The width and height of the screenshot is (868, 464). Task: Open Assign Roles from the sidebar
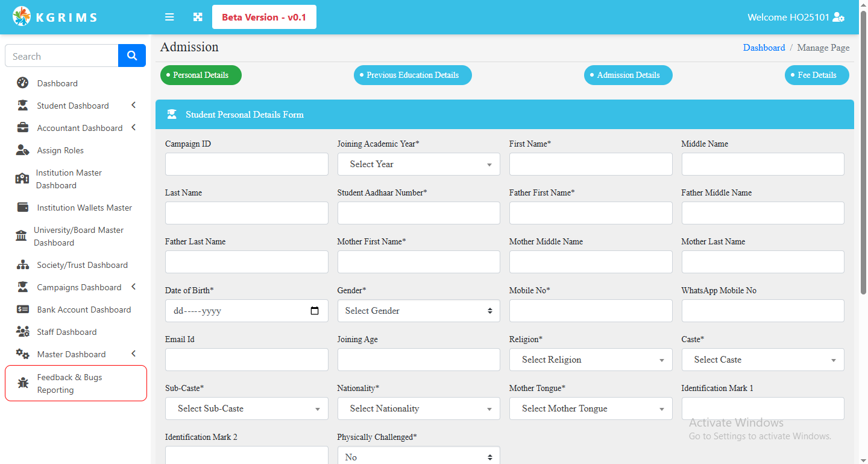[60, 150]
